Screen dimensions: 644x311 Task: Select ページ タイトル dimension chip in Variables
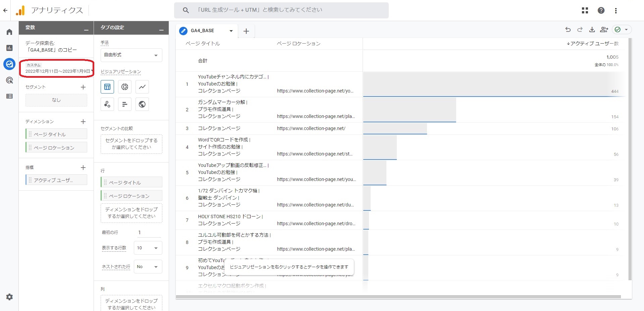[56, 134]
